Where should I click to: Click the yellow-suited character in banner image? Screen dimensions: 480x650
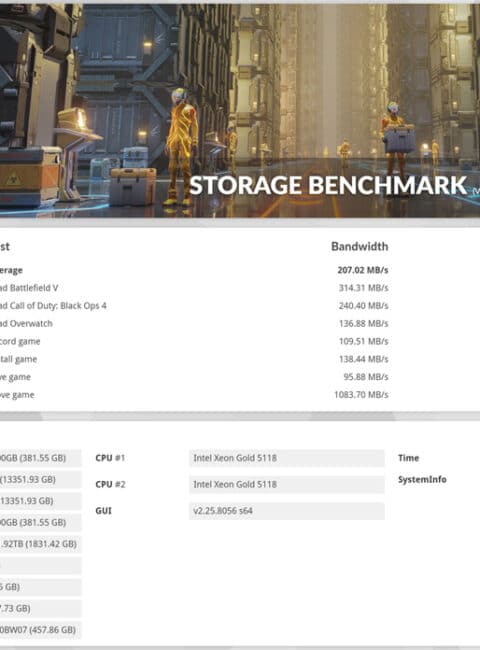[182, 148]
